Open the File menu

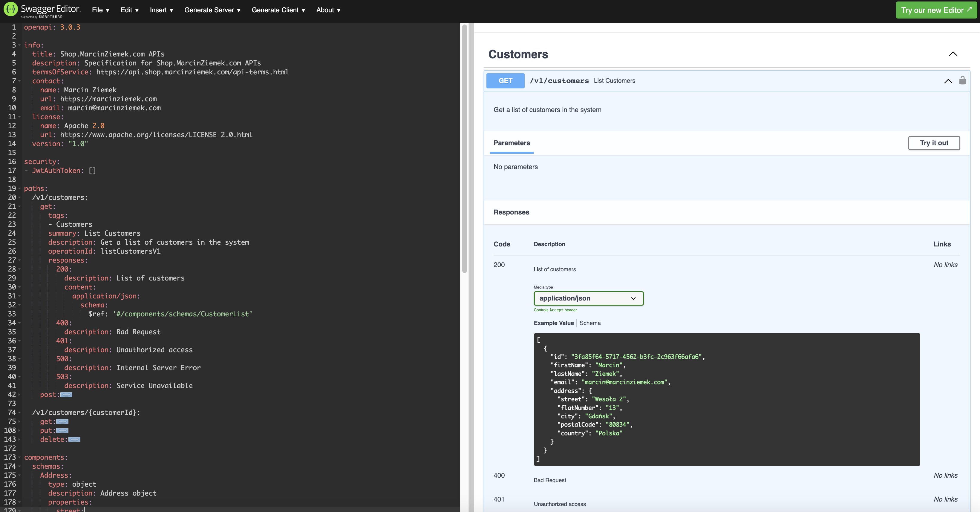pyautogui.click(x=100, y=10)
